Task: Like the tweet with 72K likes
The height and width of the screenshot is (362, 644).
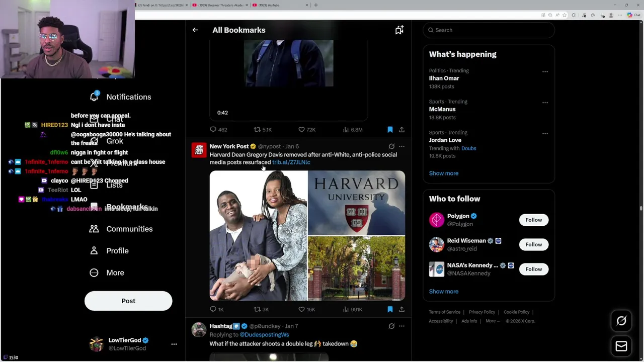Action: (x=306, y=130)
